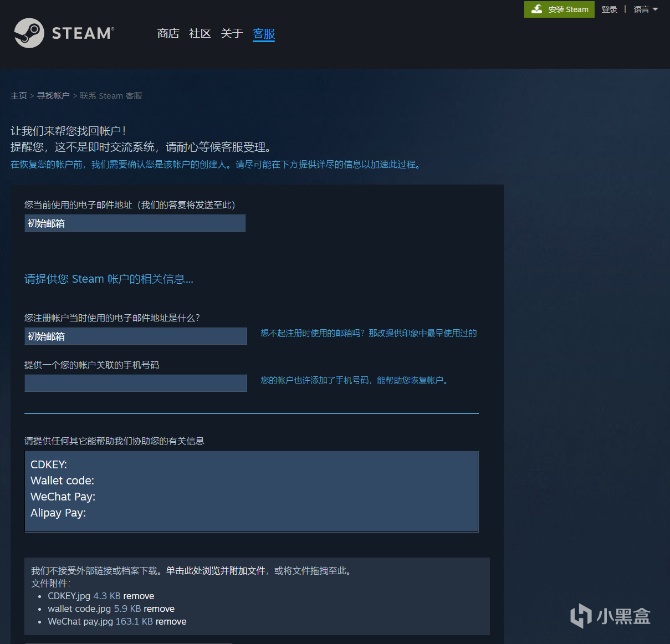Focus the current email address field

[x=135, y=223]
